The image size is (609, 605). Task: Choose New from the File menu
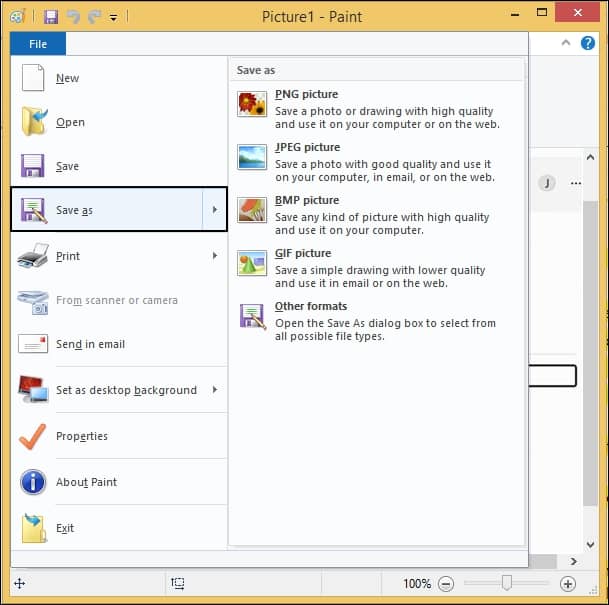click(119, 78)
